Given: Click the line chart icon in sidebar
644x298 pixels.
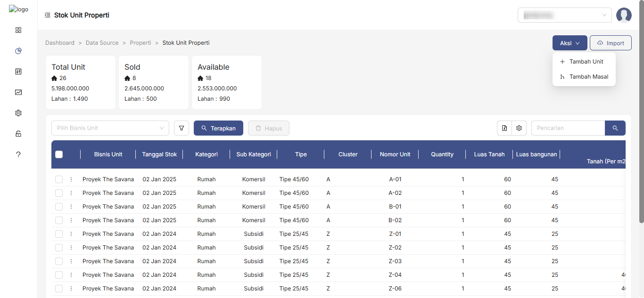Looking at the screenshot, I should (18, 92).
